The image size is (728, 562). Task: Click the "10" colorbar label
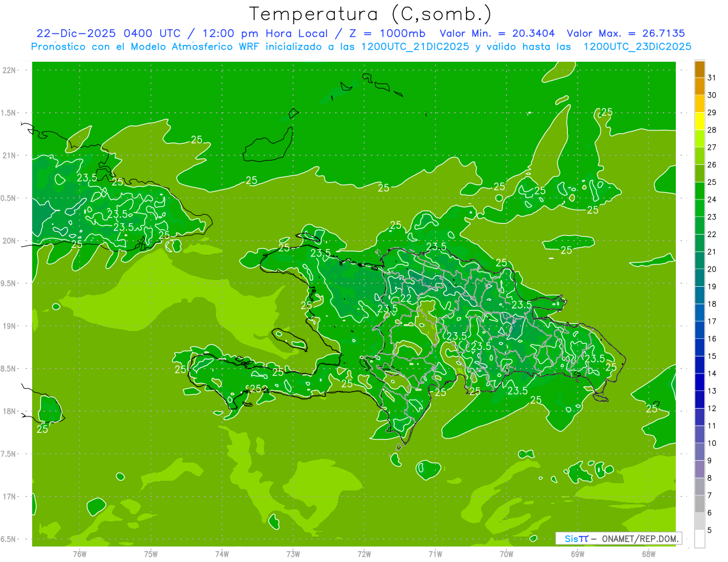pos(712,443)
